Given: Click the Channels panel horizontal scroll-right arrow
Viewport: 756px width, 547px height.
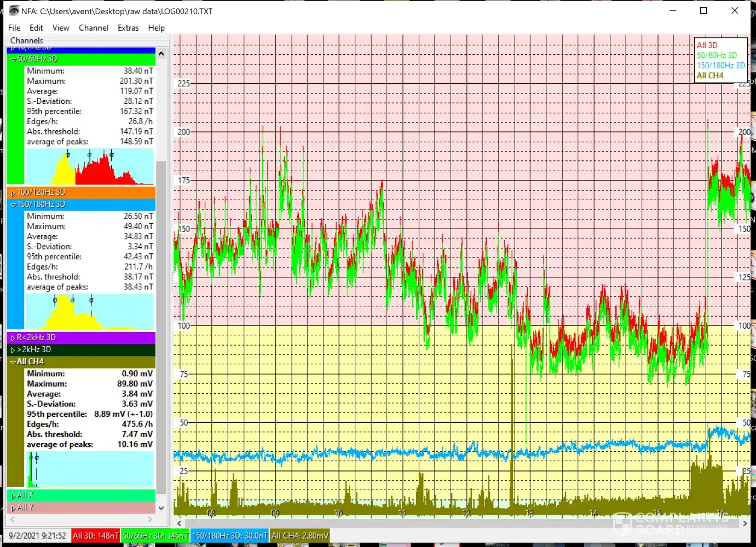Looking at the screenshot, I should tap(151, 519).
